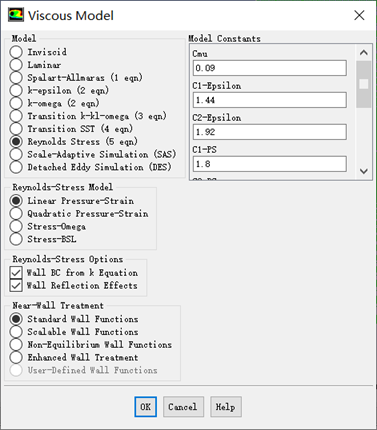Click the Fluent application icon in title bar

point(16,15)
